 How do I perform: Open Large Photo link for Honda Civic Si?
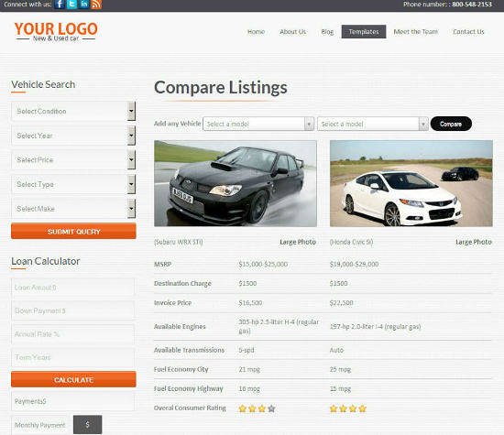pos(474,242)
